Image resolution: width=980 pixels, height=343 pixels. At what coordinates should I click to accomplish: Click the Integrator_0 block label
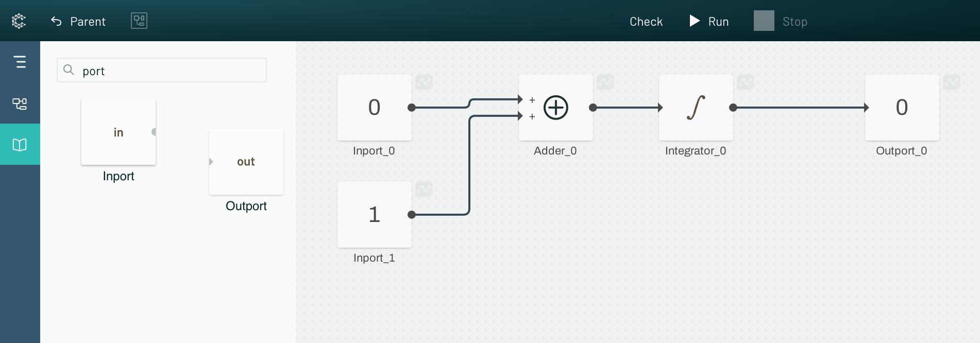[x=696, y=151]
